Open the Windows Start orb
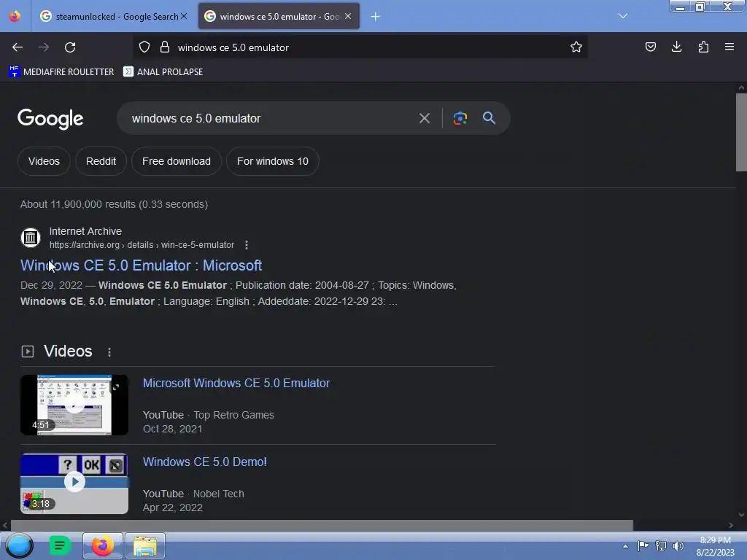 tap(19, 545)
